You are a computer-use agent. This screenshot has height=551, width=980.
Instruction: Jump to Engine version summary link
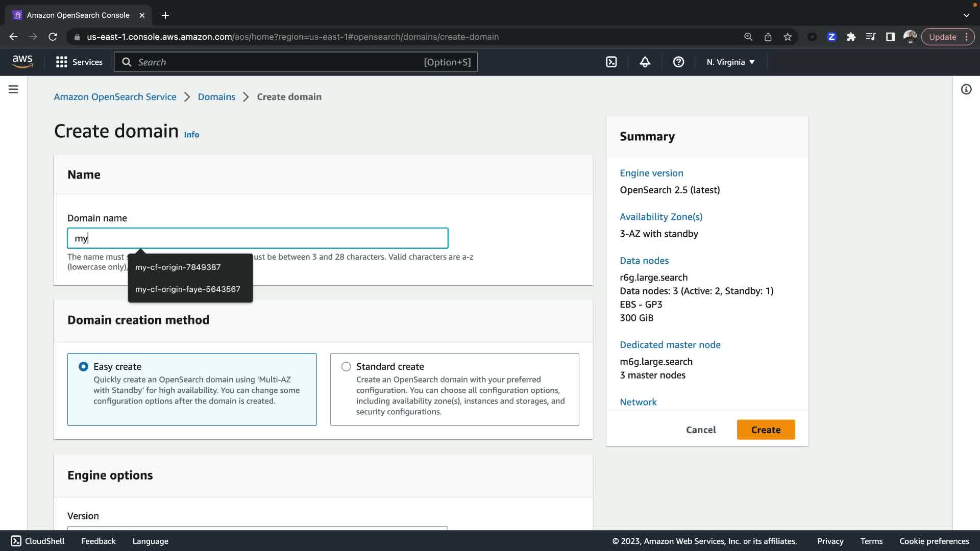click(x=651, y=173)
